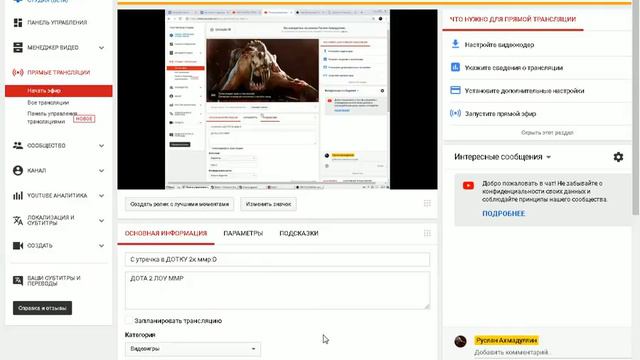Viewport: 640px width, 360px height.
Task: Open Подробнее link in chat
Action: point(503,213)
